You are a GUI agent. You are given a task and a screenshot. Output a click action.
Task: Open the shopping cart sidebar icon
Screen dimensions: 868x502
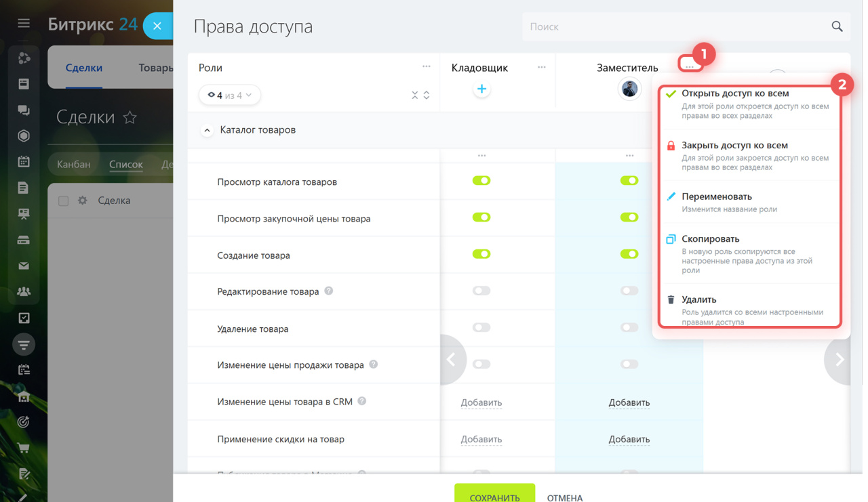point(24,448)
